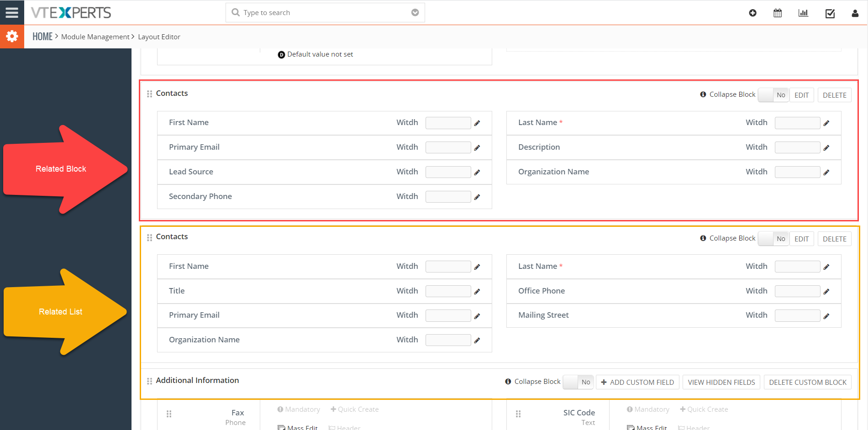This screenshot has height=430, width=868.
Task: Click the VTEXPERTS logo
Action: click(71, 12)
